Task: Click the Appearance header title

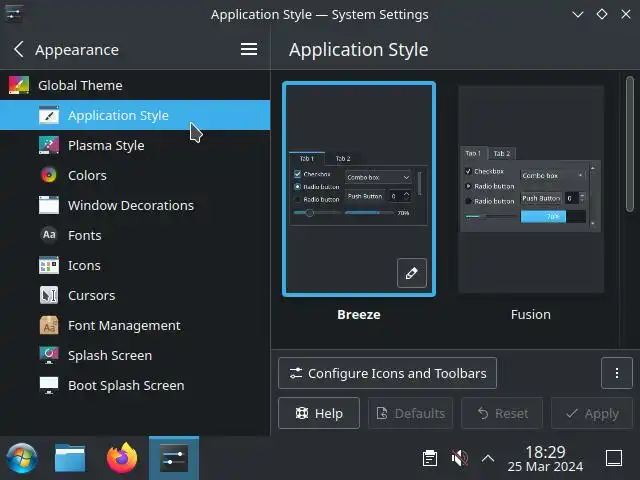Action: 77,50
